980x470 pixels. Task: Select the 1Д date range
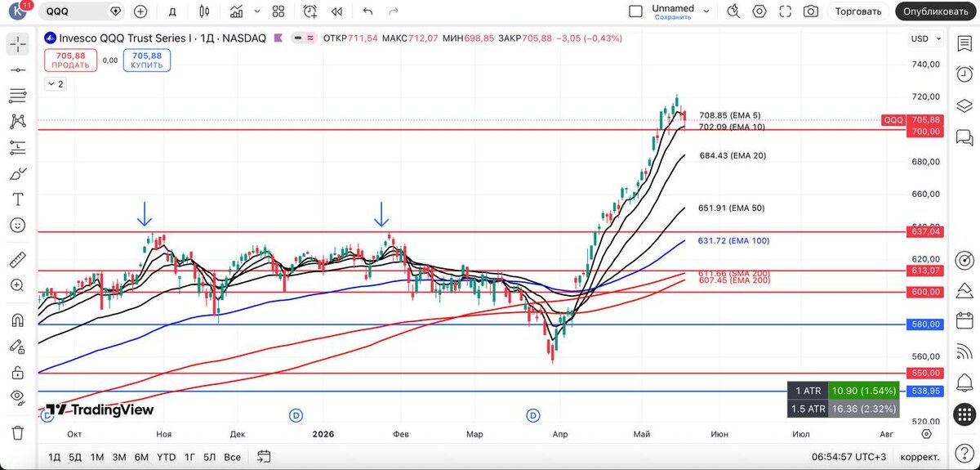54,456
